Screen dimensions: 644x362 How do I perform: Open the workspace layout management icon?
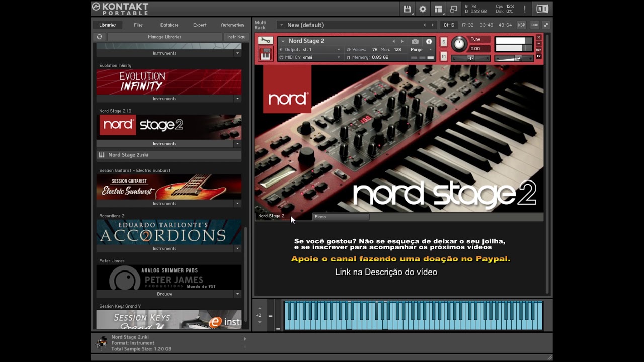(438, 9)
